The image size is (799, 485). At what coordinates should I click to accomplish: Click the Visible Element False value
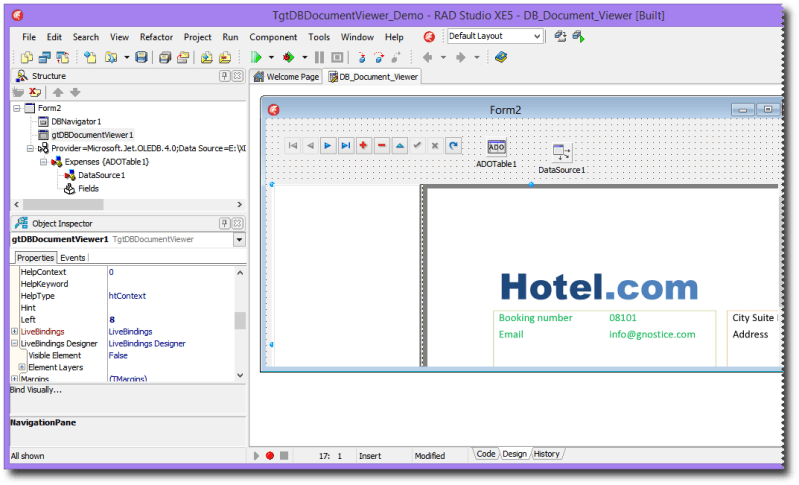118,356
